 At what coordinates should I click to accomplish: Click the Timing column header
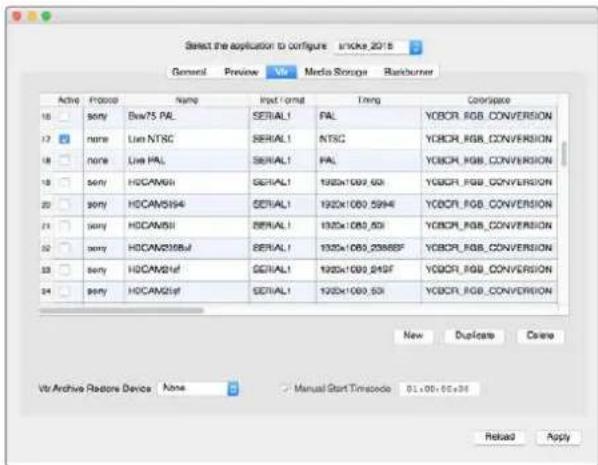pyautogui.click(x=369, y=100)
